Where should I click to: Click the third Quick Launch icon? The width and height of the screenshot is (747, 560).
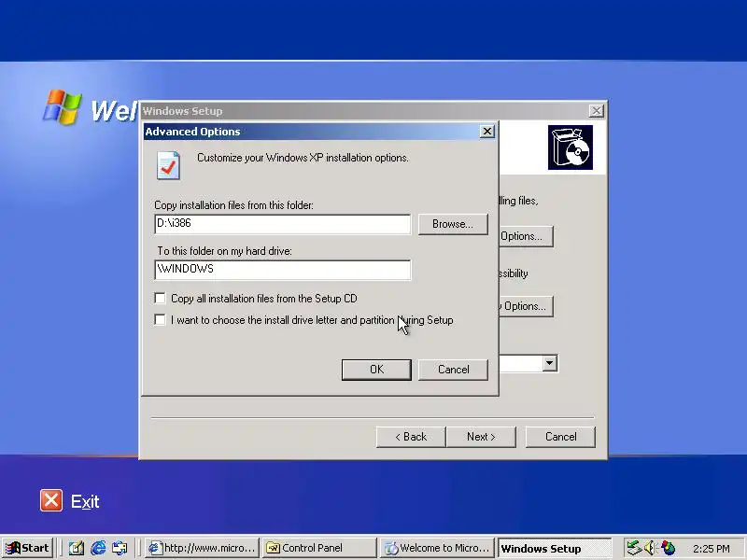point(120,548)
